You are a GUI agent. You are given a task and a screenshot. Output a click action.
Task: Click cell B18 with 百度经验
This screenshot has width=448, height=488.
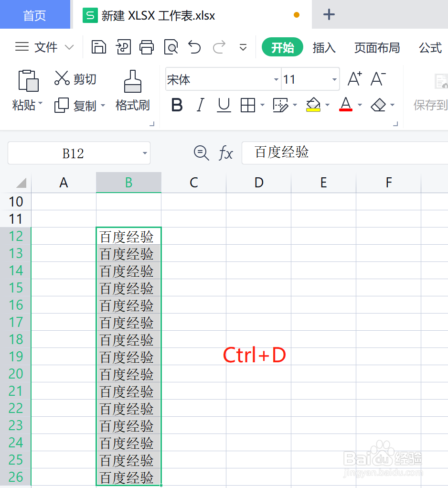tap(128, 339)
